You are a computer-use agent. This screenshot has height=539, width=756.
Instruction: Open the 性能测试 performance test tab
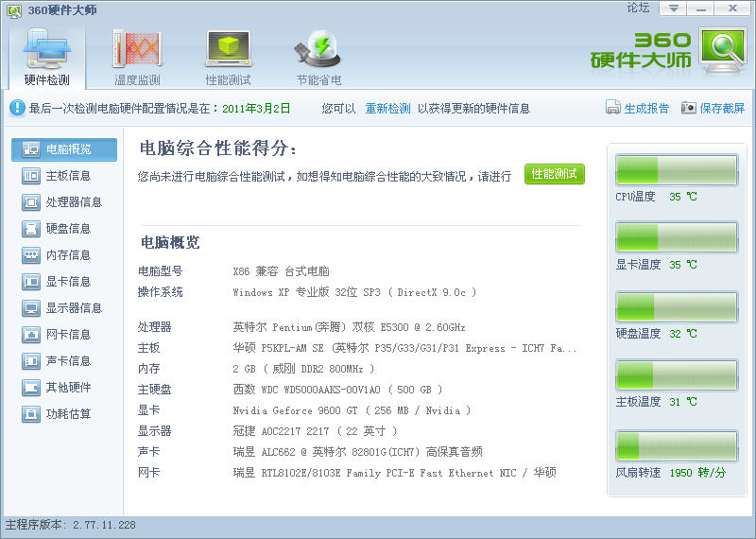tap(228, 59)
